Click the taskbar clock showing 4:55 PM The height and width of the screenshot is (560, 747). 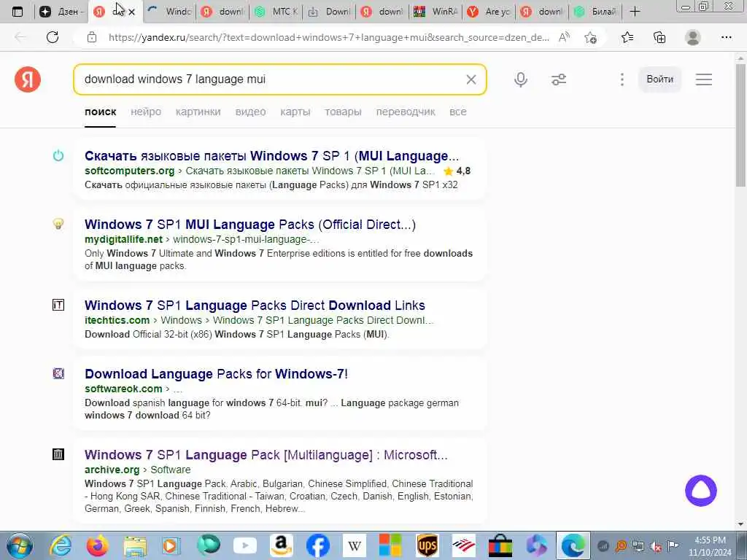point(710,546)
